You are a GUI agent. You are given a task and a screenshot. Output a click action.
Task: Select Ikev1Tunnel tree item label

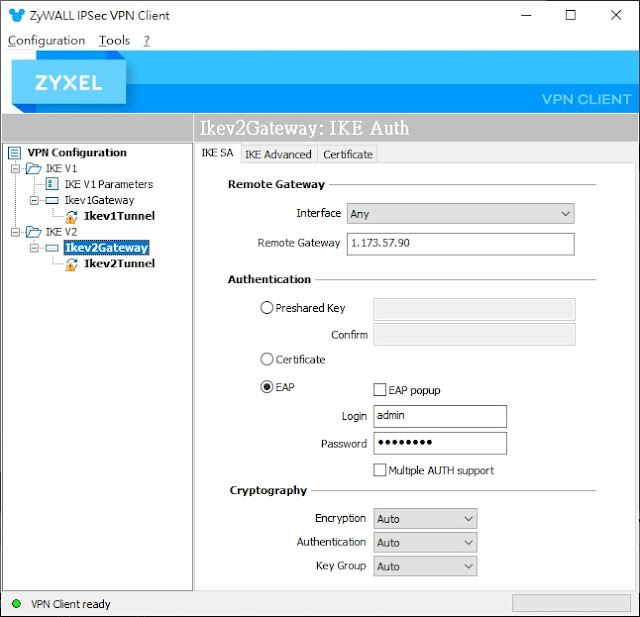point(119,216)
